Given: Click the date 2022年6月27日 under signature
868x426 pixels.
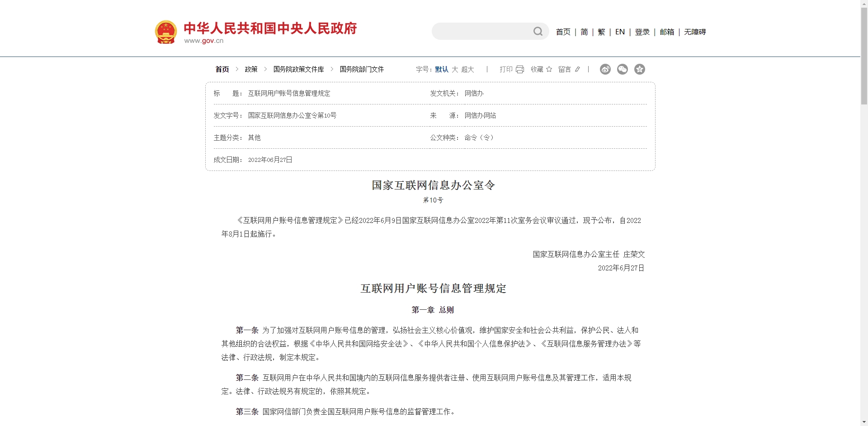Looking at the screenshot, I should tap(621, 268).
